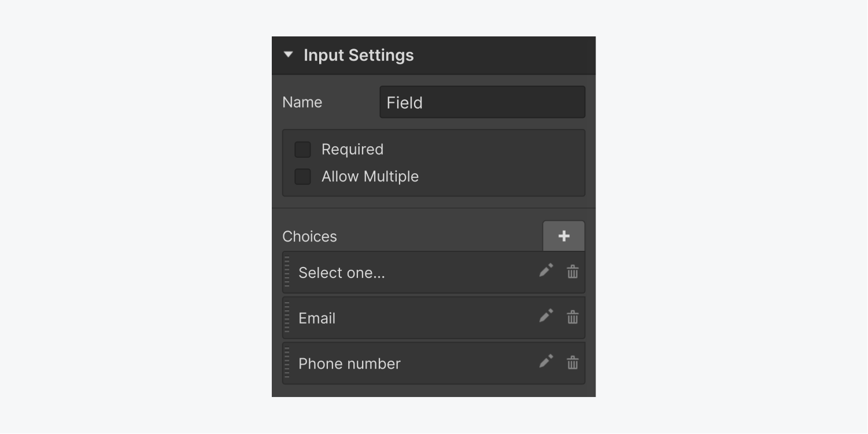The width and height of the screenshot is (868, 434).
Task: Enable the Allow Multiple checkbox
Action: [302, 176]
